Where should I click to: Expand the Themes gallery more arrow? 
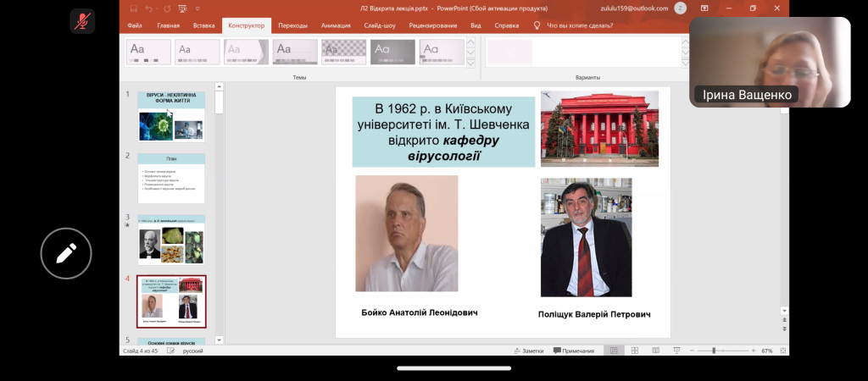pyautogui.click(x=470, y=63)
